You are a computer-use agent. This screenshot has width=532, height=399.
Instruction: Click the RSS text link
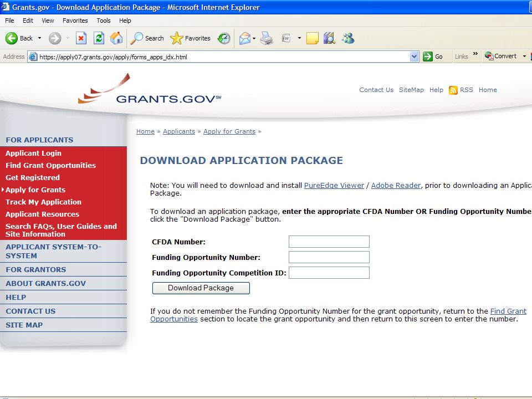466,90
